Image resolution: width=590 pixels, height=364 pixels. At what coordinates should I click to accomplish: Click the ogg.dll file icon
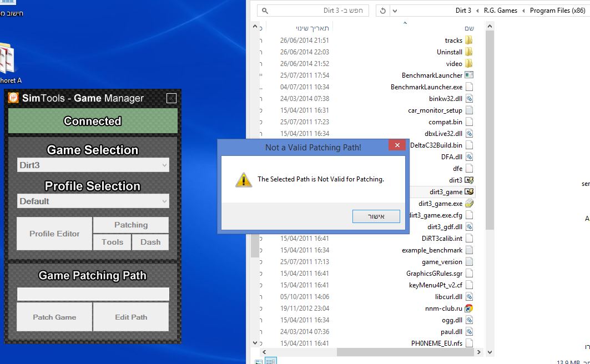469,320
